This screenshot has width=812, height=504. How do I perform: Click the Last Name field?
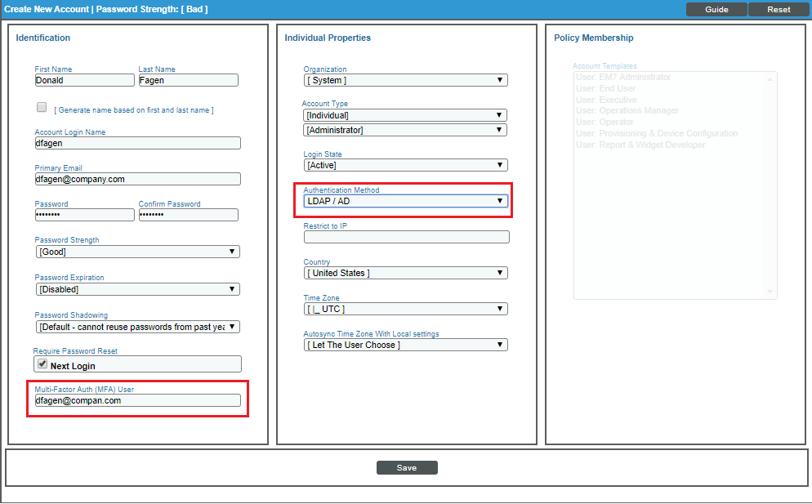coord(188,80)
